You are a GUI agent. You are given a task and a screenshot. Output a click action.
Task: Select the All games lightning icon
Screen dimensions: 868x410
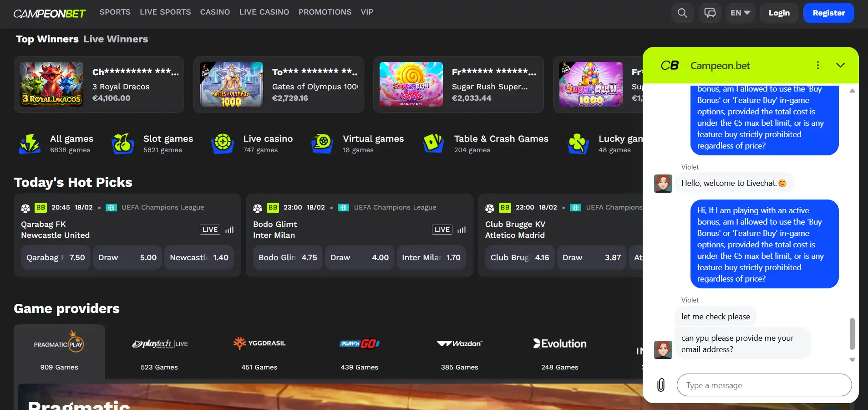pyautogui.click(x=29, y=143)
